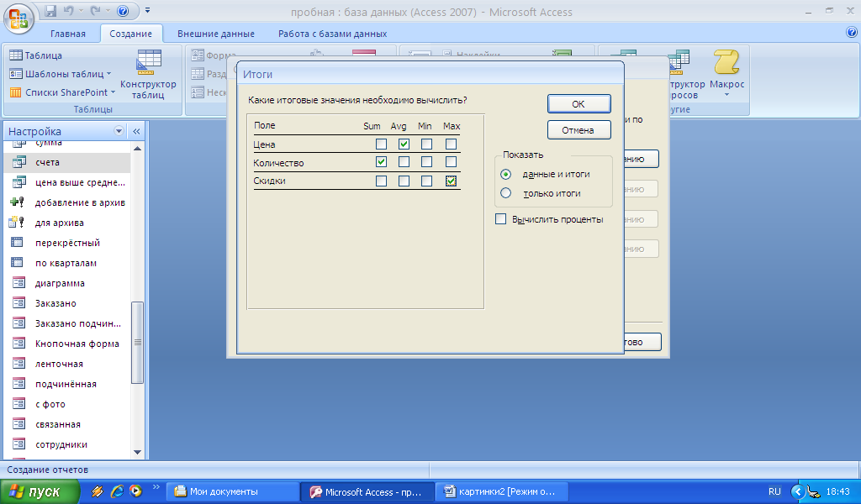Open help from Quick Access toolbar question icon
The height and width of the screenshot is (504, 861).
coord(123,11)
